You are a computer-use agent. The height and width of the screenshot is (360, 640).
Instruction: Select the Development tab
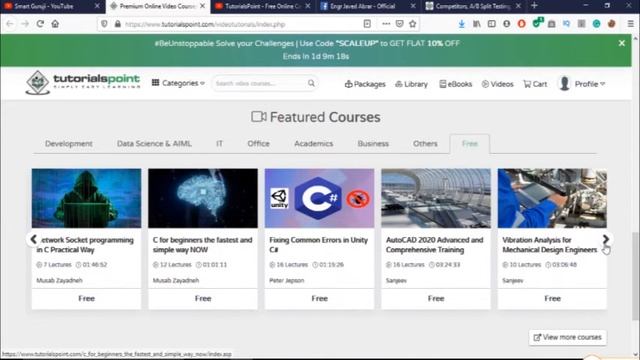tap(69, 144)
